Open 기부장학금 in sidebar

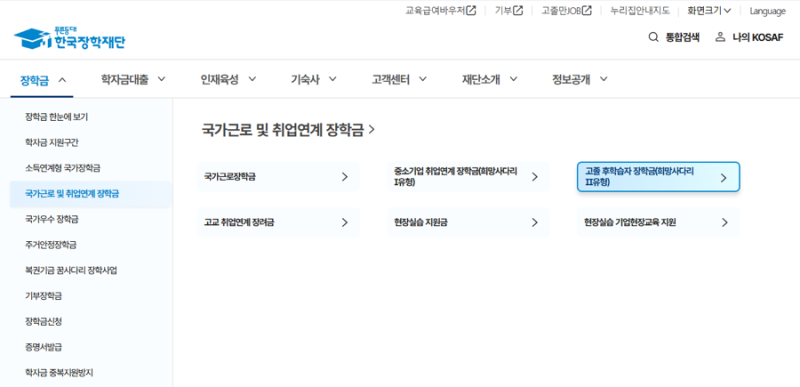point(43,296)
